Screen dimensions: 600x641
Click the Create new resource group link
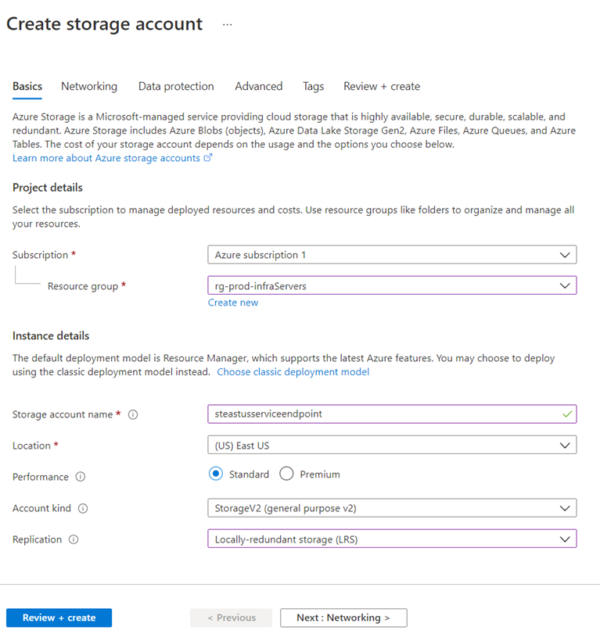tap(233, 303)
